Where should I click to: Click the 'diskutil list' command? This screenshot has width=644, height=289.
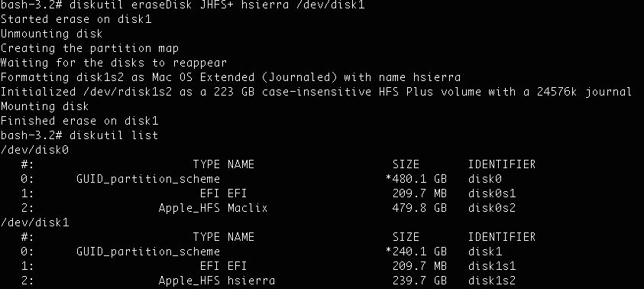(x=114, y=135)
